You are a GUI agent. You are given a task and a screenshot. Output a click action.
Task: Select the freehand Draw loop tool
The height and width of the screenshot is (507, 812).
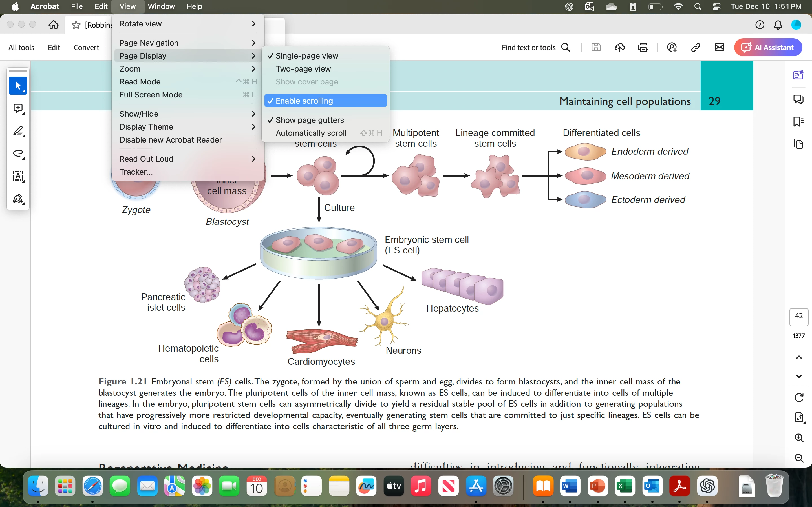(18, 154)
